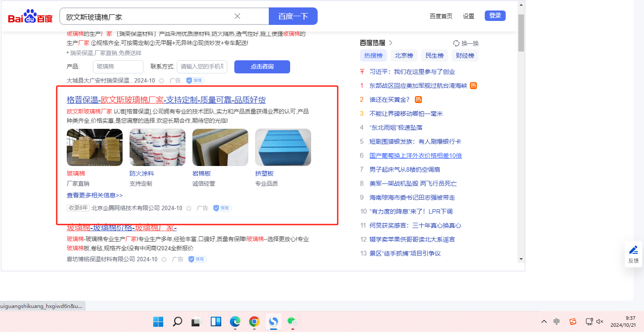
Task: Launch Google Chrome from taskbar
Action: point(254,322)
